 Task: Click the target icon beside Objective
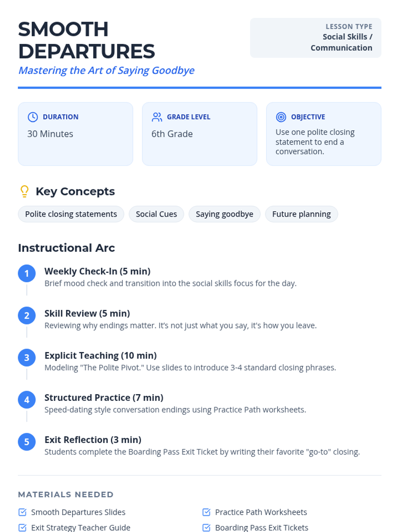coord(281,117)
